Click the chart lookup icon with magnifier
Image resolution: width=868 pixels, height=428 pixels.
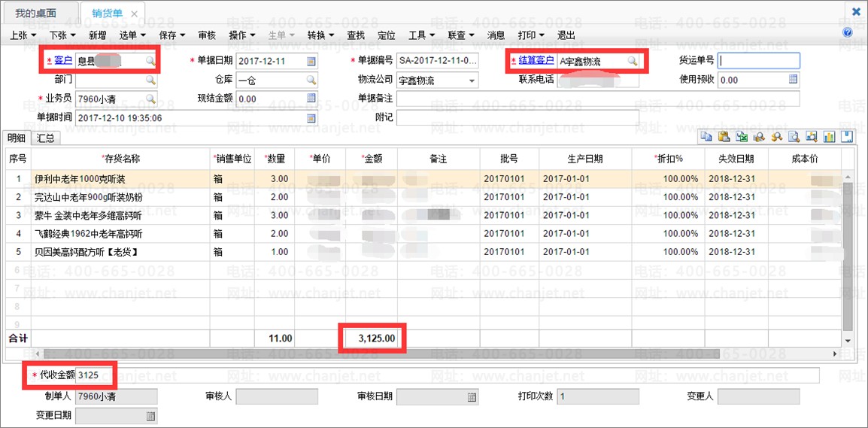pos(812,137)
